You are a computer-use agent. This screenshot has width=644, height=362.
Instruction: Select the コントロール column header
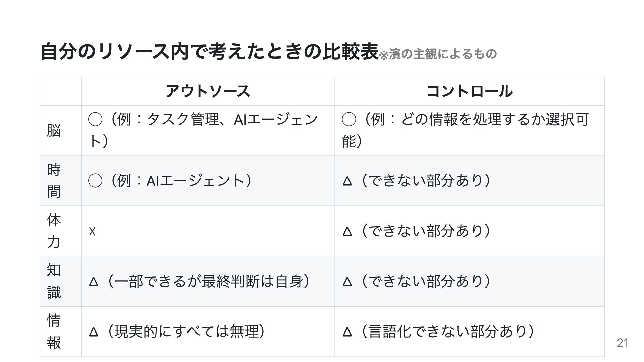[470, 91]
